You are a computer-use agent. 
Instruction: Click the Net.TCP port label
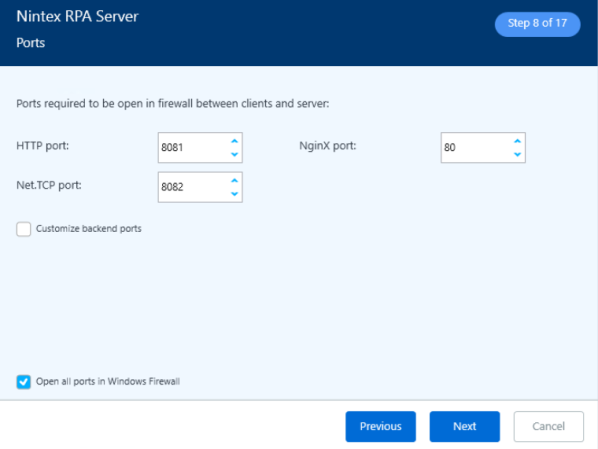[x=49, y=185]
